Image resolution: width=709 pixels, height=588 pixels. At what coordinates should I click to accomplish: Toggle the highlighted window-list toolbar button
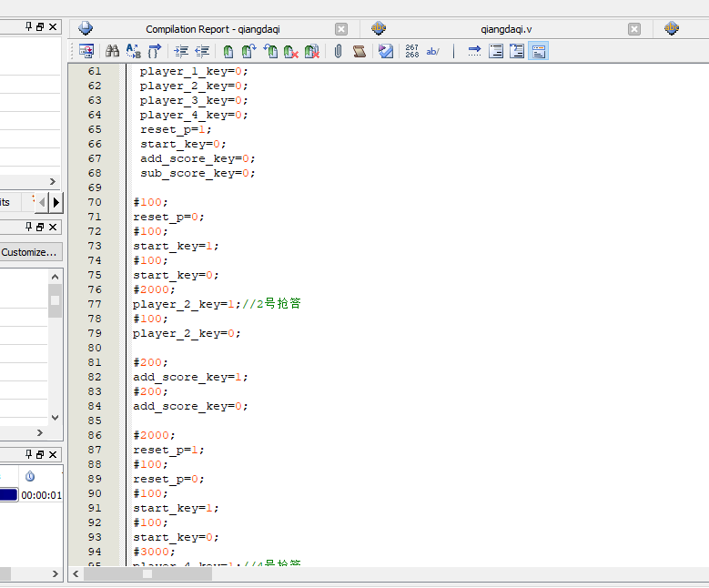(538, 51)
